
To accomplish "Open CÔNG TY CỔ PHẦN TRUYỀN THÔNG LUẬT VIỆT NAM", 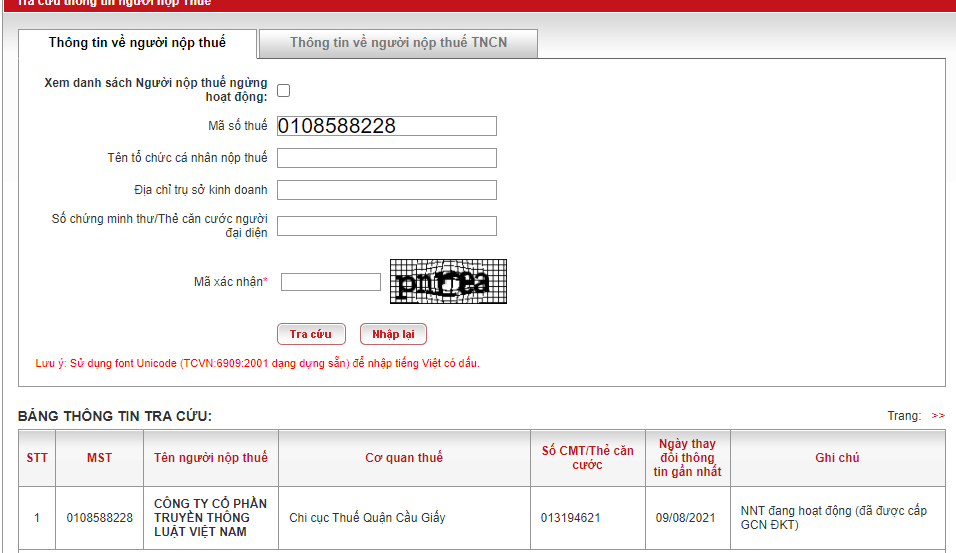I will pyautogui.click(x=211, y=518).
